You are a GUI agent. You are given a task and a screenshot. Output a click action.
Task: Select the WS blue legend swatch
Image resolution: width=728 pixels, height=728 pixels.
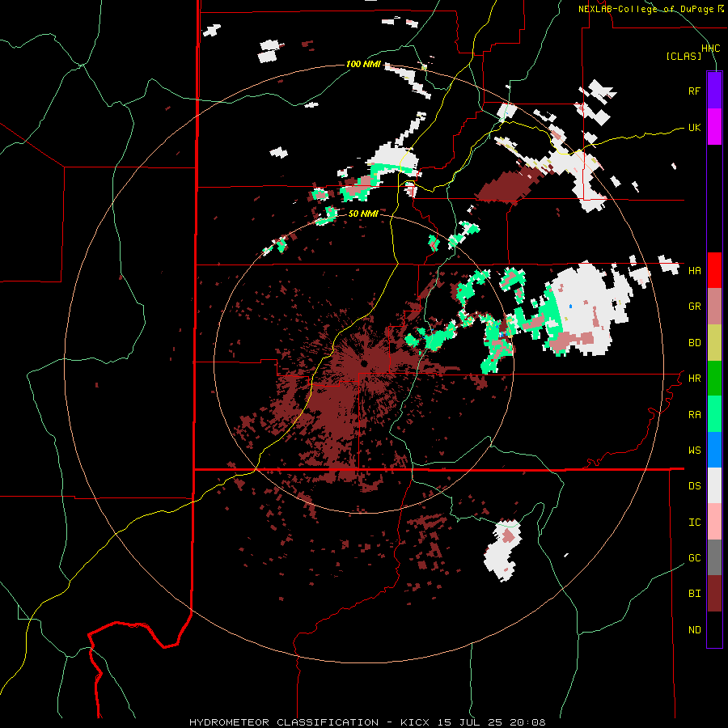point(714,450)
